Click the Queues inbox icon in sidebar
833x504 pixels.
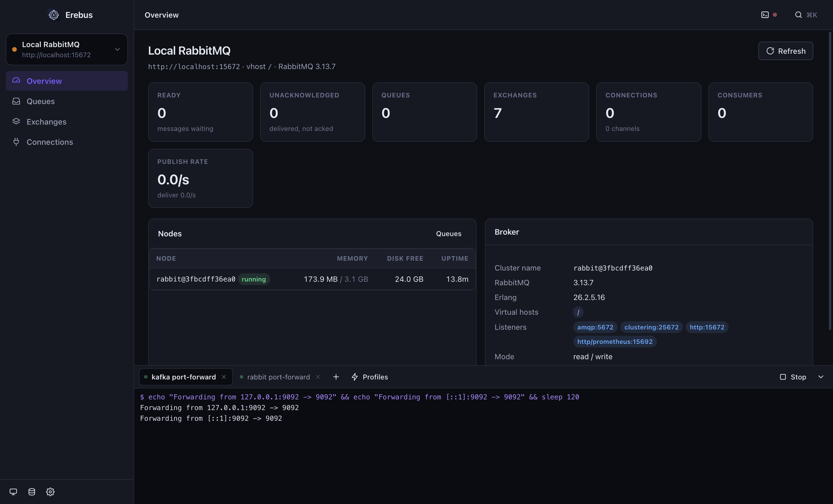pyautogui.click(x=16, y=101)
